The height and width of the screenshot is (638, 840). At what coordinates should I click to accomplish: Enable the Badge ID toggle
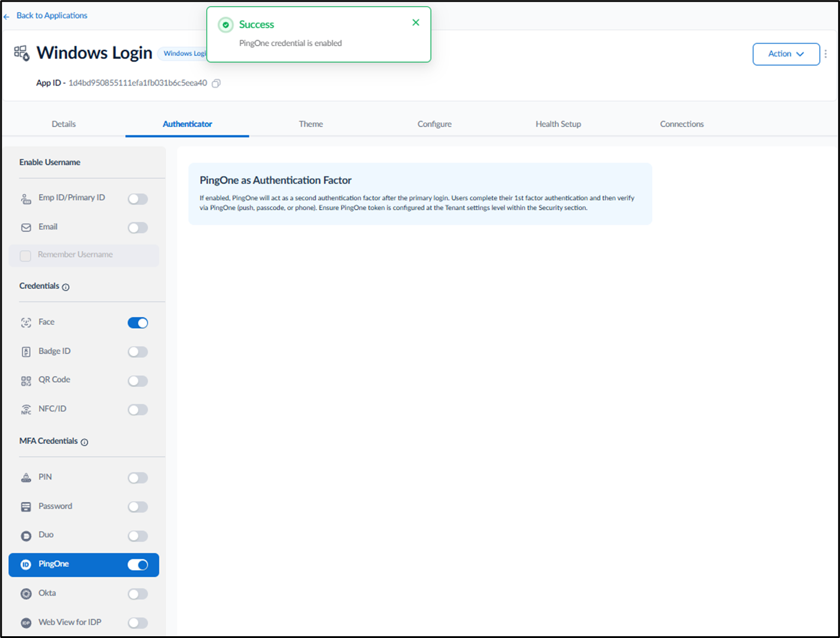(x=138, y=352)
